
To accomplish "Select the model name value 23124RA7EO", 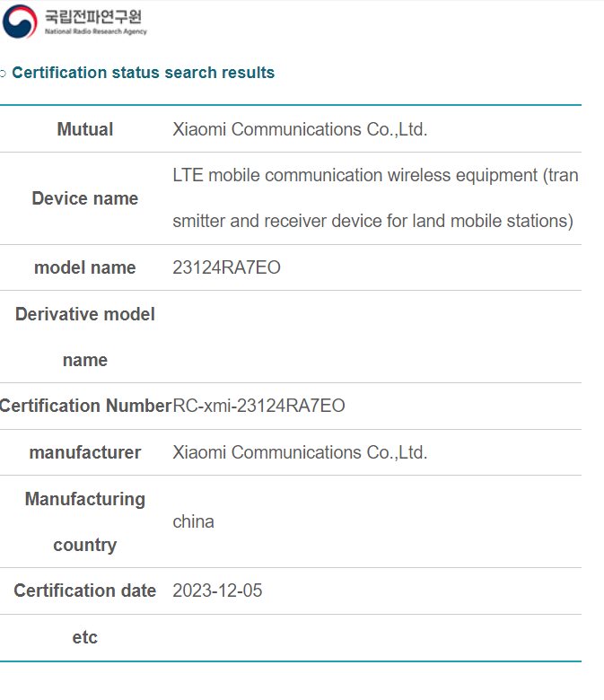I will point(226,267).
